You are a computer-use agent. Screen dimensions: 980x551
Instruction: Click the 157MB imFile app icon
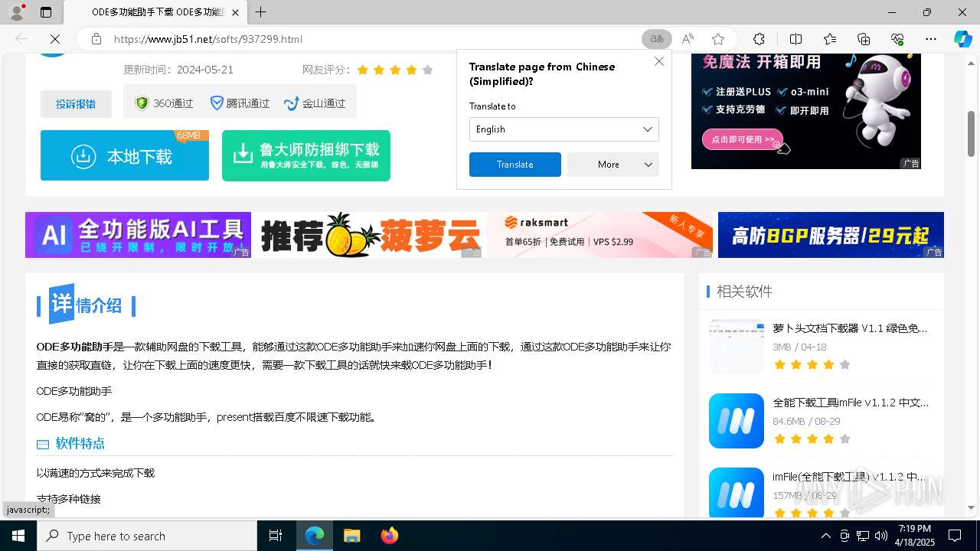[x=737, y=493]
